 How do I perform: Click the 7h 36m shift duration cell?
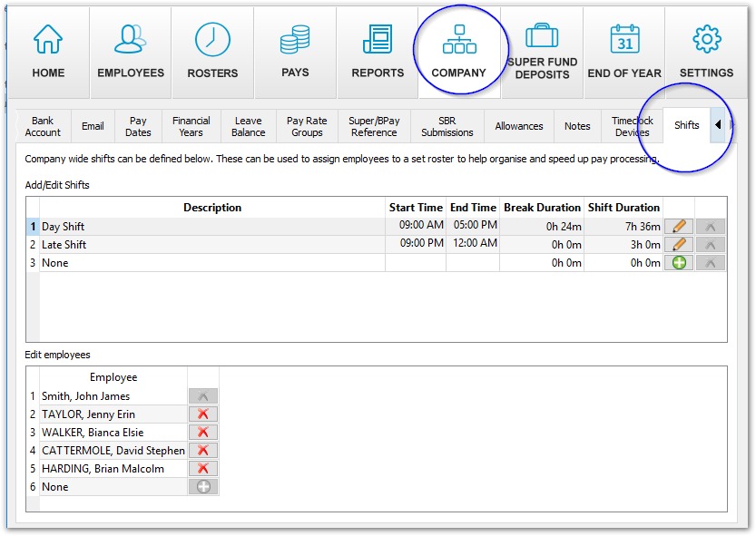pos(623,227)
